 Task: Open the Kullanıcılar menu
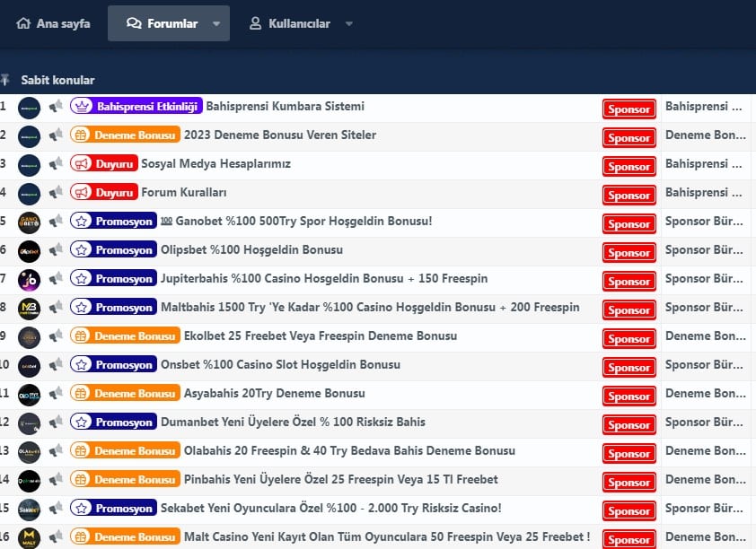tap(290, 23)
